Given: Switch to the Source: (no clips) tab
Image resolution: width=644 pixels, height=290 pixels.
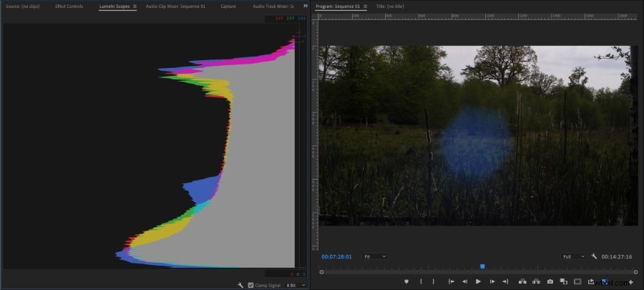Looking at the screenshot, I should tap(23, 6).
